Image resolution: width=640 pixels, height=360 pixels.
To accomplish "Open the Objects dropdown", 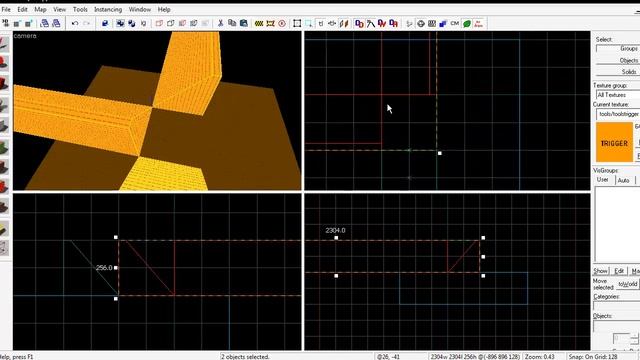I will (616, 326).
